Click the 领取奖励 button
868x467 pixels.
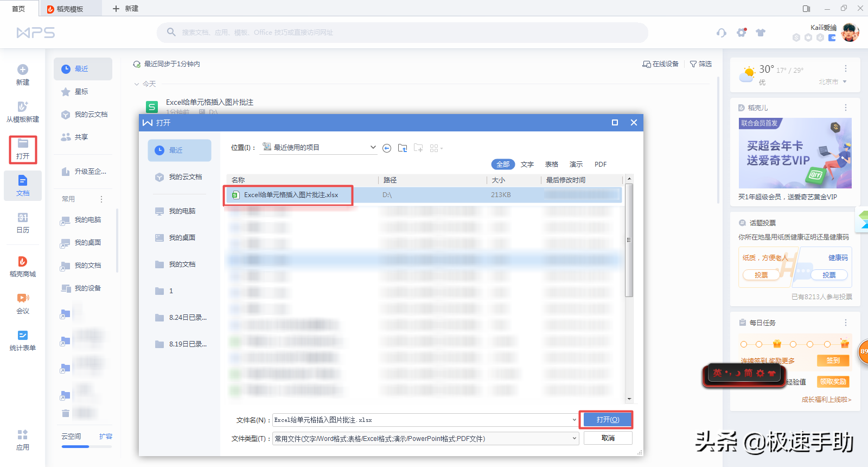coord(833,382)
